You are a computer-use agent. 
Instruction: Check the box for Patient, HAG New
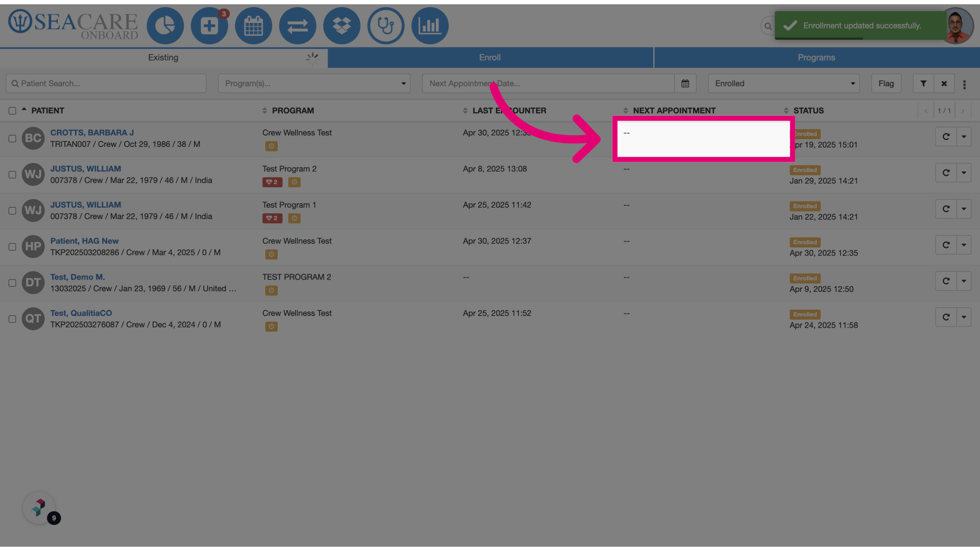tap(12, 247)
